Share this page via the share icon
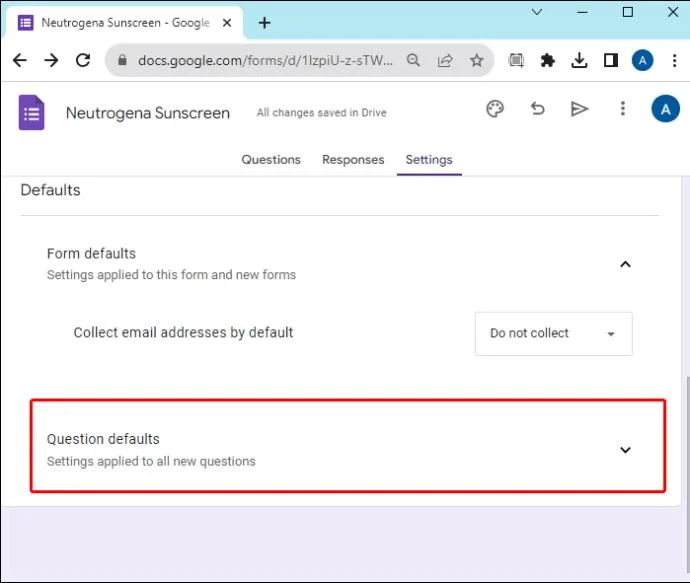690x583 pixels. pyautogui.click(x=445, y=60)
